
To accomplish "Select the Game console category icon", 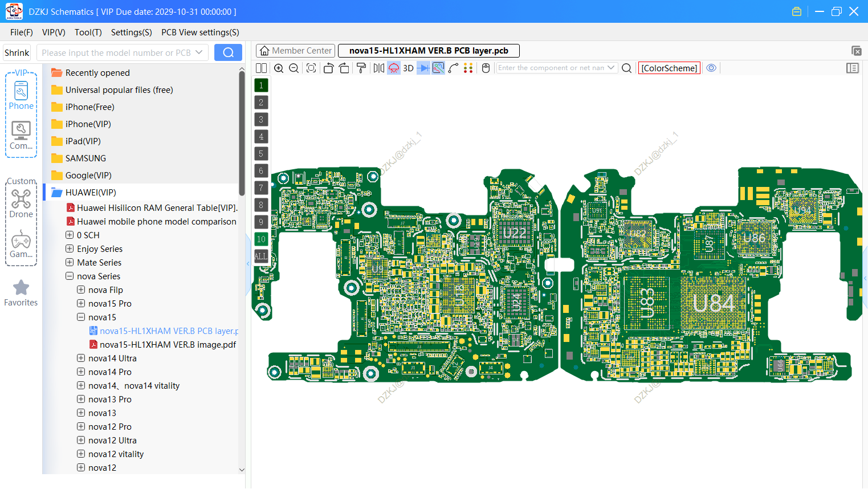I will coord(21,243).
